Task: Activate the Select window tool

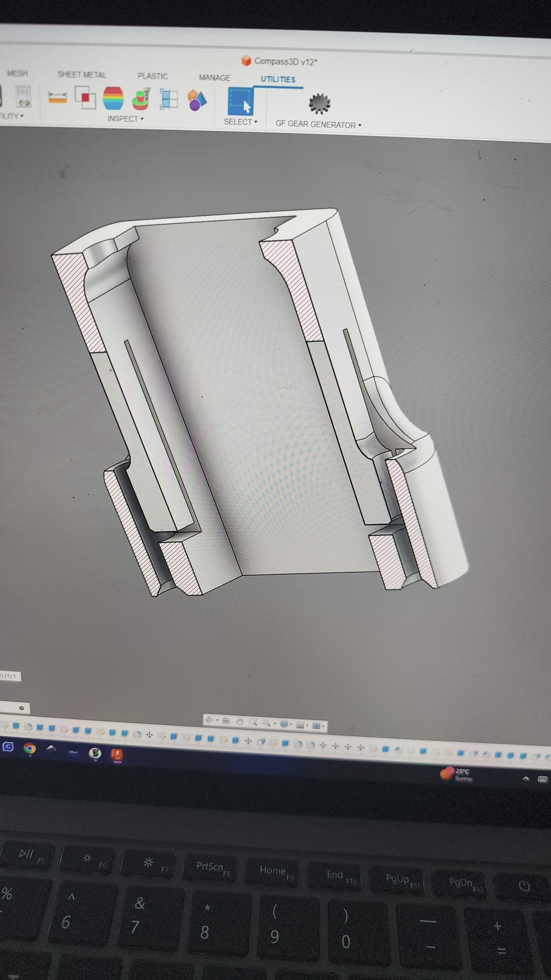Action: 240,101
